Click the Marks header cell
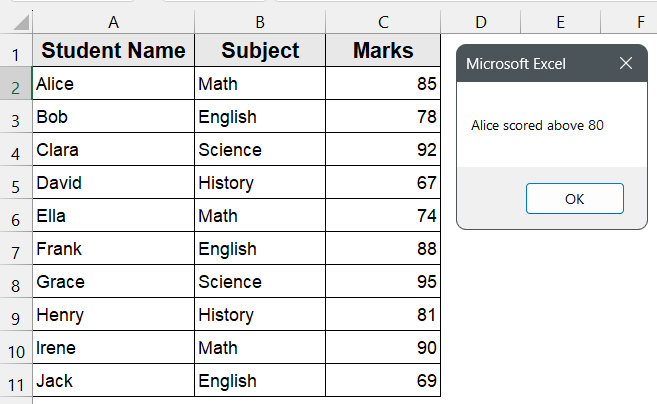The width and height of the screenshot is (657, 404). tap(382, 51)
